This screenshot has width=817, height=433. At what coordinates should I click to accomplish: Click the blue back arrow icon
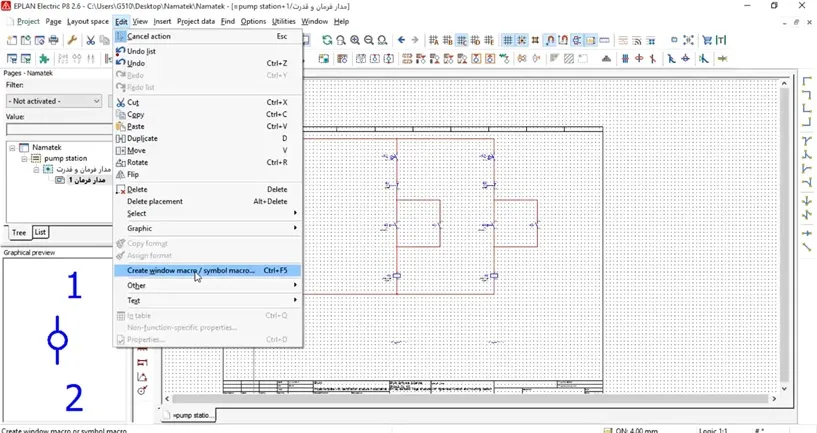tap(401, 40)
